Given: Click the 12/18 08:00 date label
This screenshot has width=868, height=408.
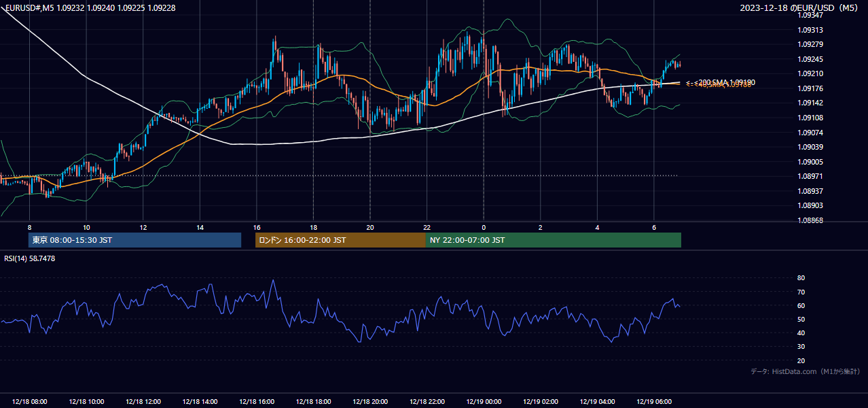Looking at the screenshot, I should point(29,402).
